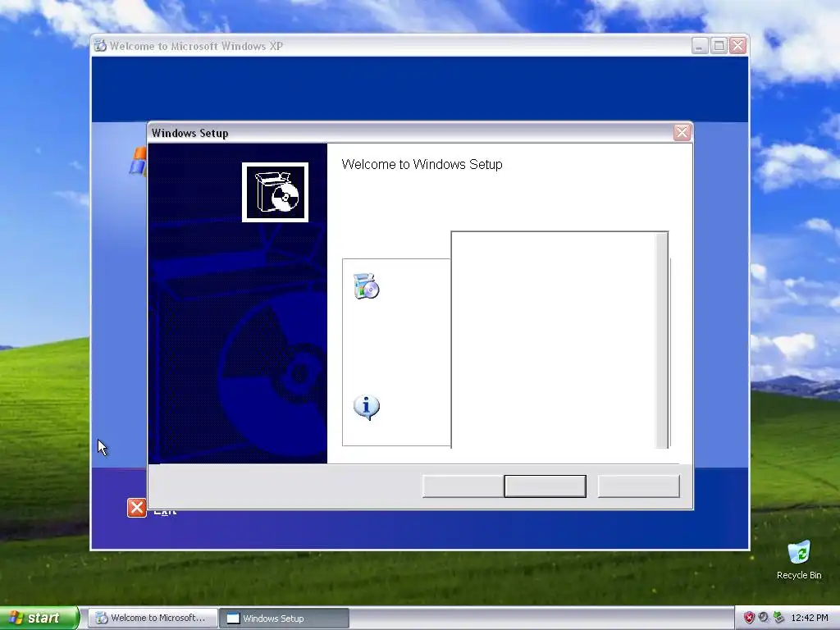Switch to Welcome to Microsoft taskbar button
This screenshot has width=840, height=630.
pyautogui.click(x=153, y=618)
